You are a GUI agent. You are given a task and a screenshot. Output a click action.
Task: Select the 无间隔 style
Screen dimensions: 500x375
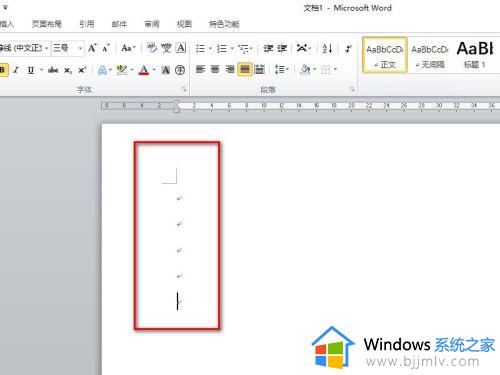430,55
